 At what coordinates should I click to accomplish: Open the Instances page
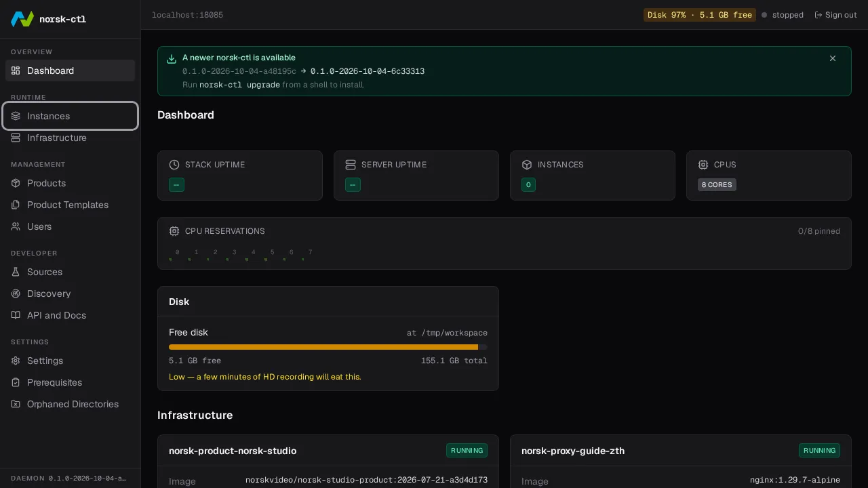point(71,116)
